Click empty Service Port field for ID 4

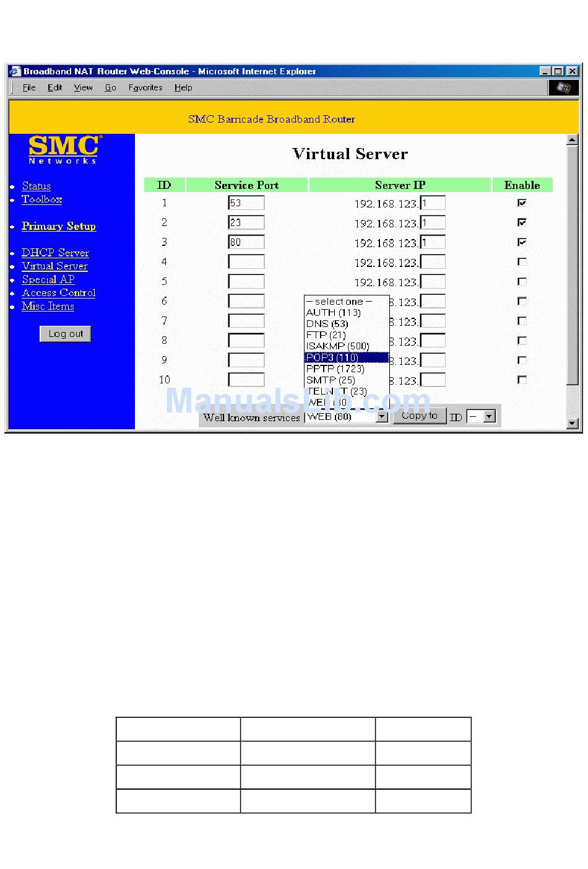(x=246, y=262)
